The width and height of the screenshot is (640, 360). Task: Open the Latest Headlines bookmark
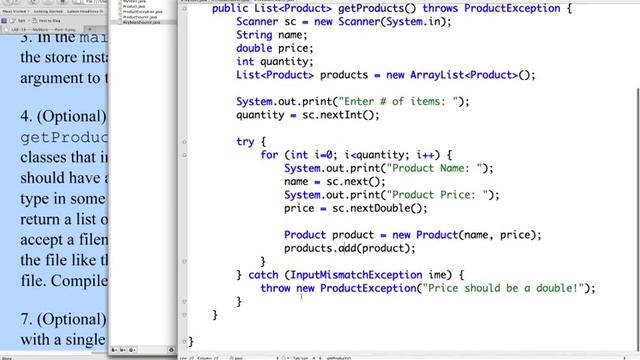pos(85,11)
